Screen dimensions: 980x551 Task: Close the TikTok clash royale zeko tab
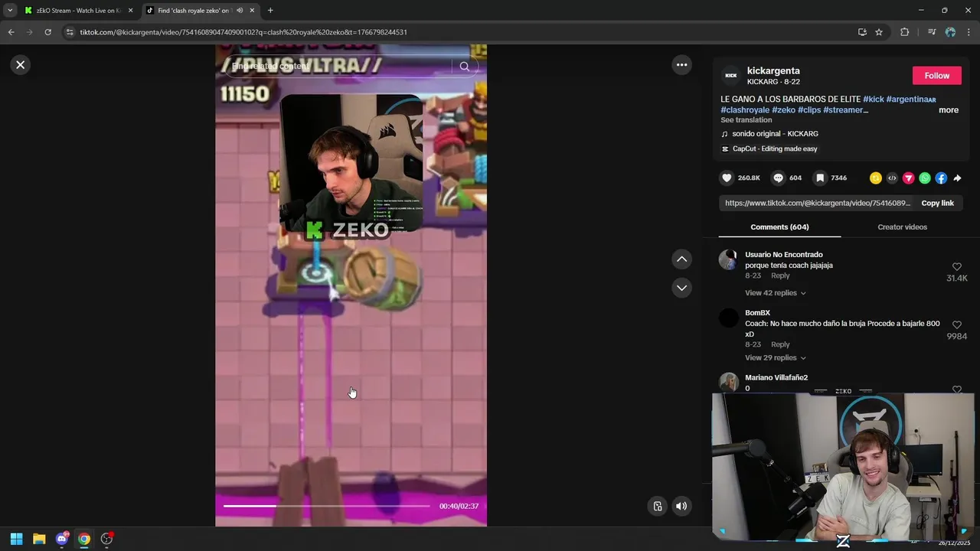coord(252,11)
